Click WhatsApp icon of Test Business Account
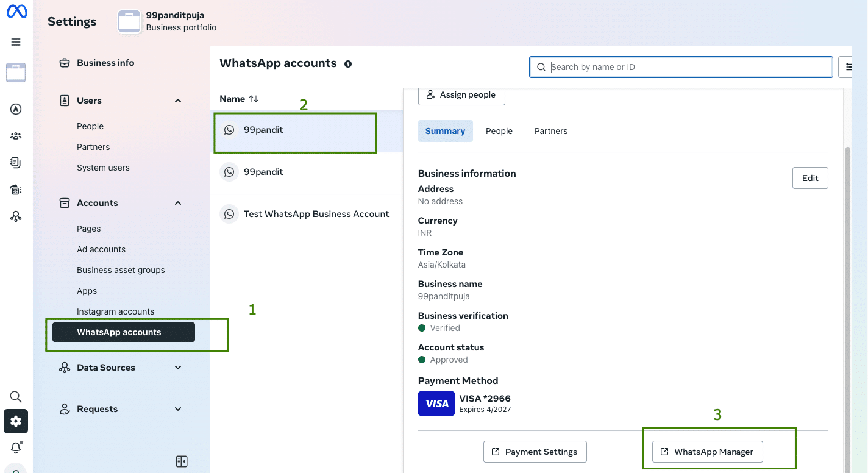868x473 pixels. 229,214
